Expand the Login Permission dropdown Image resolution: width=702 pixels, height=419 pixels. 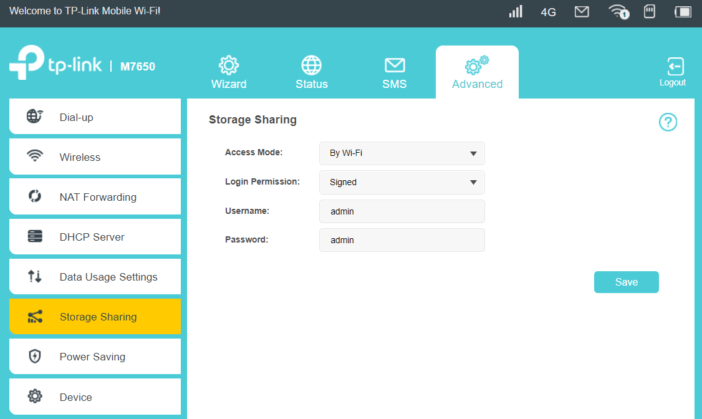401,182
